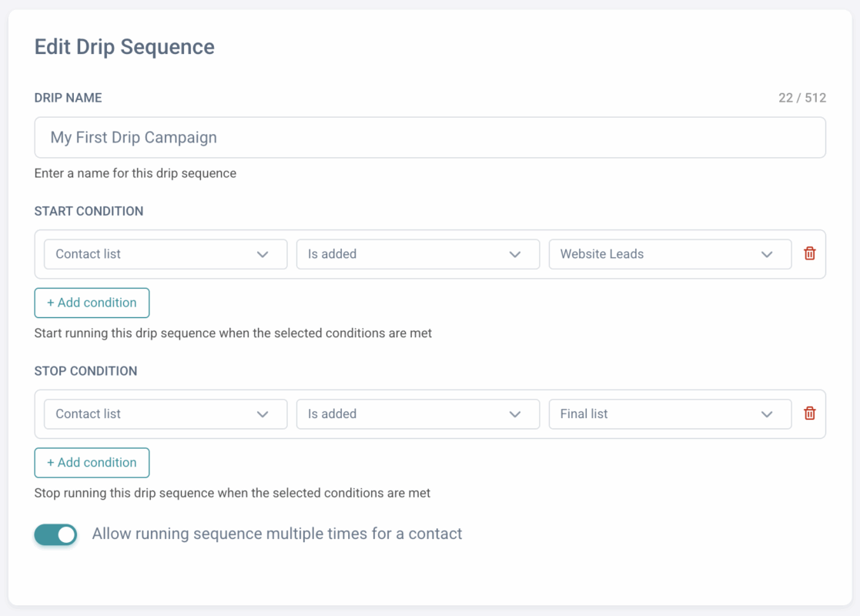Open the Website Leads list dropdown
This screenshot has width=860, height=616.
(x=658, y=254)
